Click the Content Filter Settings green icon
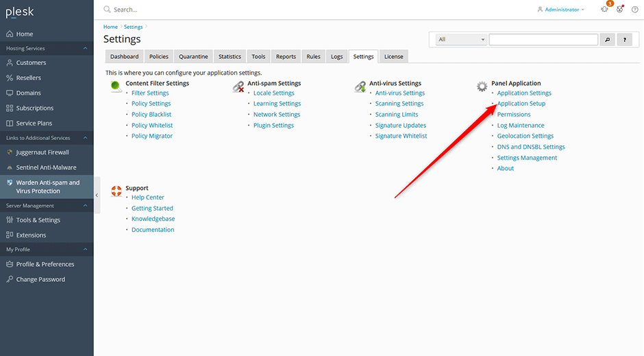 (116, 86)
